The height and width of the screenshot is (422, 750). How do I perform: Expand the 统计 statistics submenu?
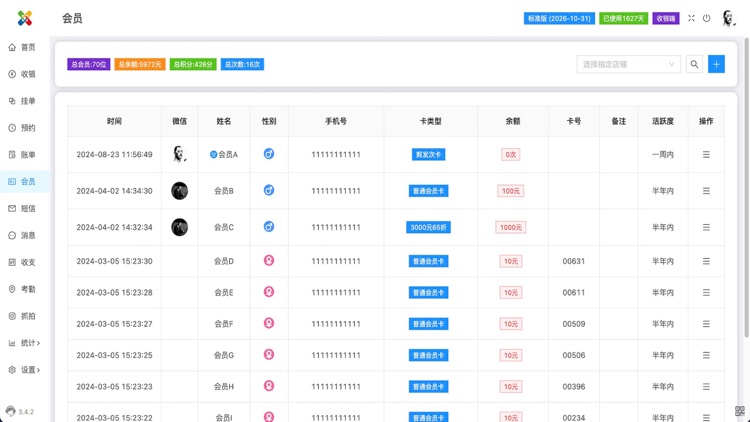(24, 343)
